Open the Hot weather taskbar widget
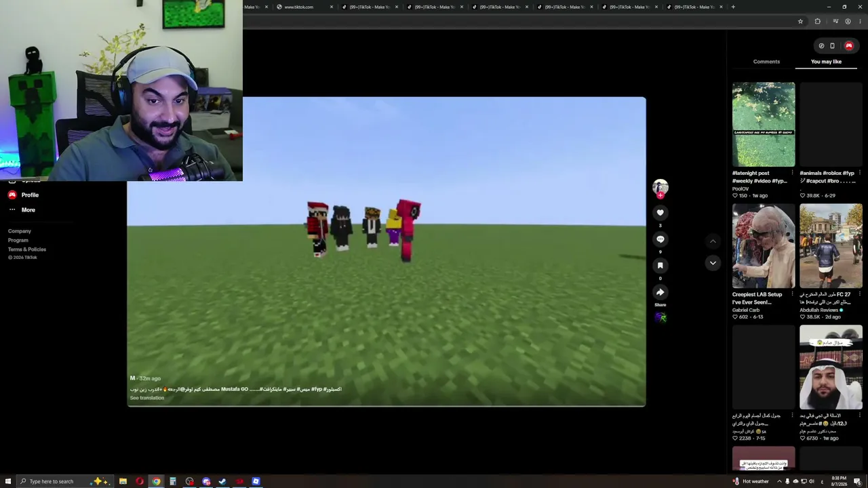The height and width of the screenshot is (488, 868). point(751,481)
